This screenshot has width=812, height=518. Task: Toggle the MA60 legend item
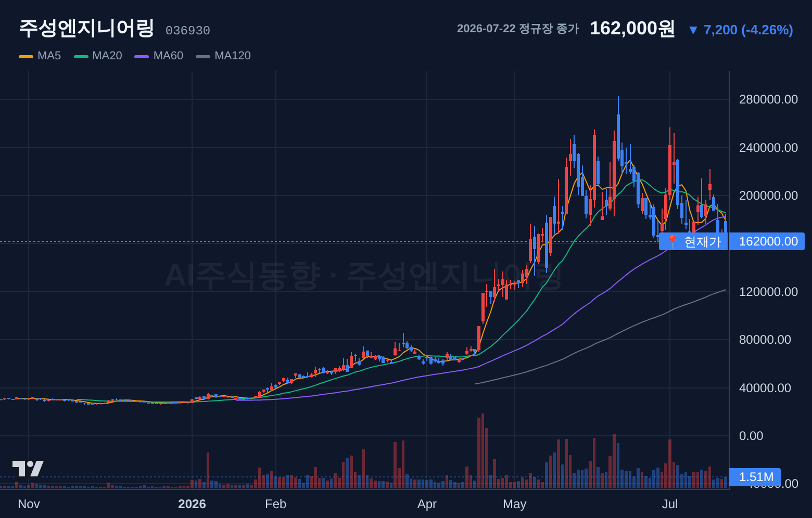(x=159, y=56)
